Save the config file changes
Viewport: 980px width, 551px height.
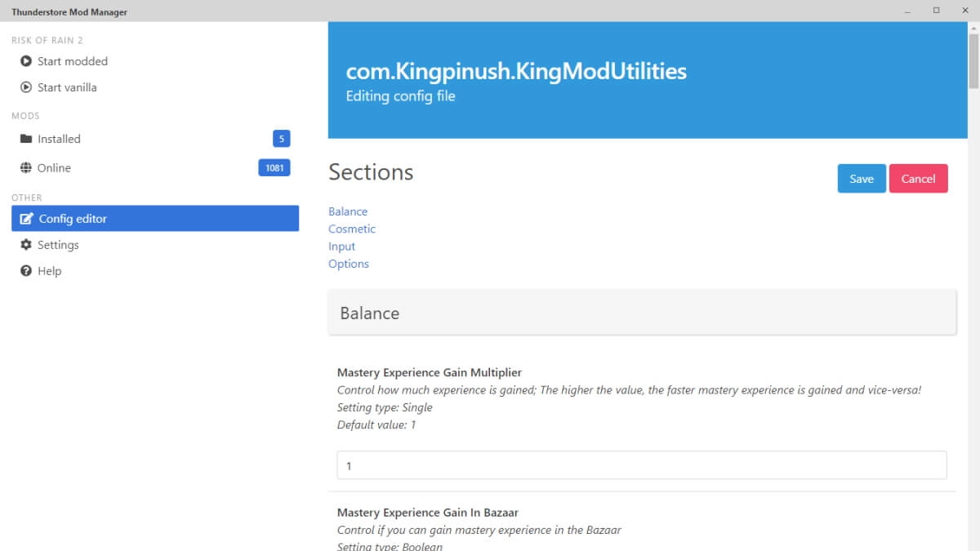[862, 178]
